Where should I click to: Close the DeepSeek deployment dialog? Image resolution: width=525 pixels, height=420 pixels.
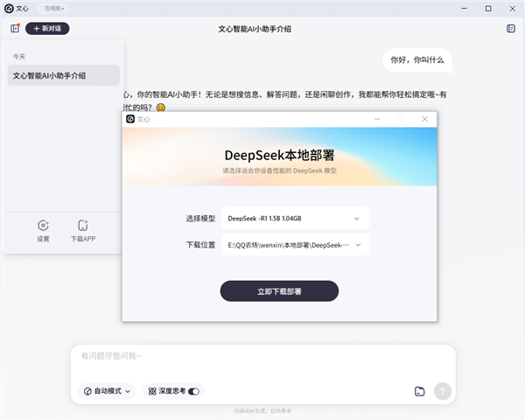click(x=424, y=119)
